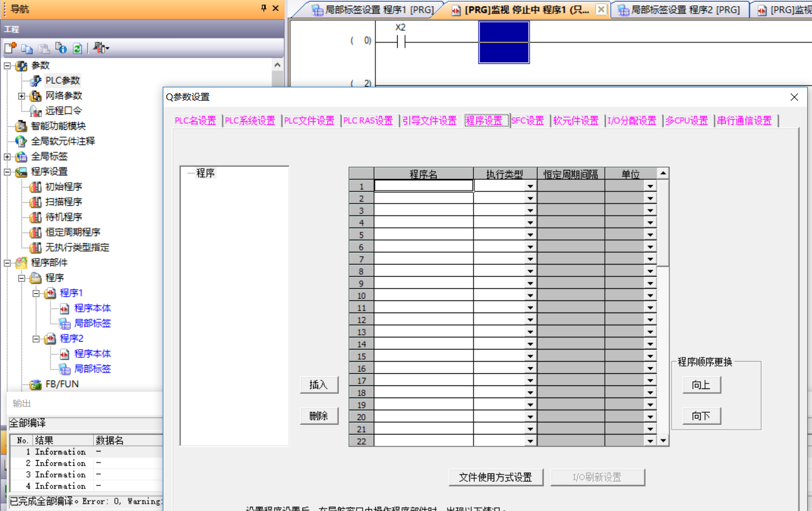Screen dimensions: 812x511
Task: Pin the 导航 navigation panel
Action: click(x=264, y=8)
